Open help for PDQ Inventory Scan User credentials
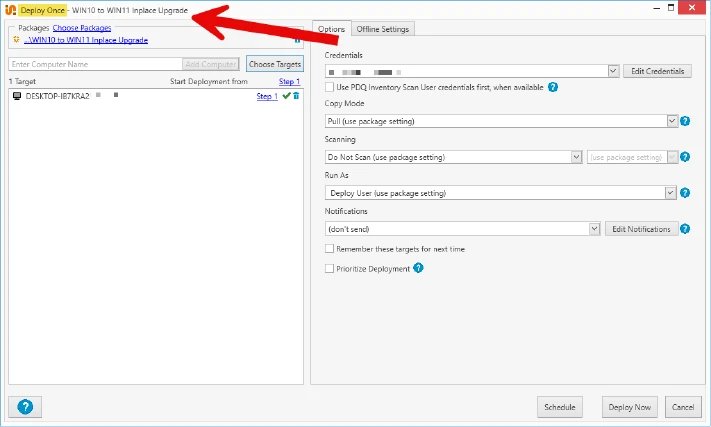The width and height of the screenshot is (711, 427). 553,87
